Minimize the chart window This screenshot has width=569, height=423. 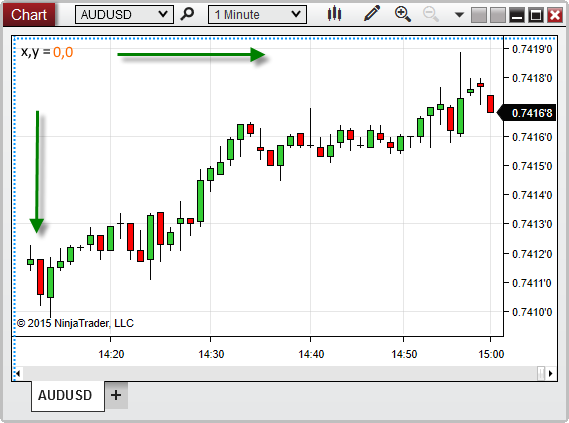pyautogui.click(x=517, y=15)
